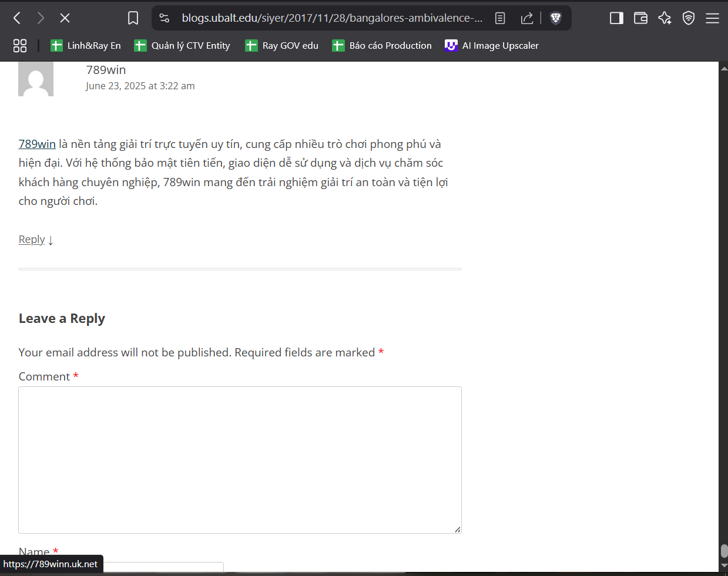This screenshot has width=728, height=576.
Task: Click the address bar URL
Action: 332,18
